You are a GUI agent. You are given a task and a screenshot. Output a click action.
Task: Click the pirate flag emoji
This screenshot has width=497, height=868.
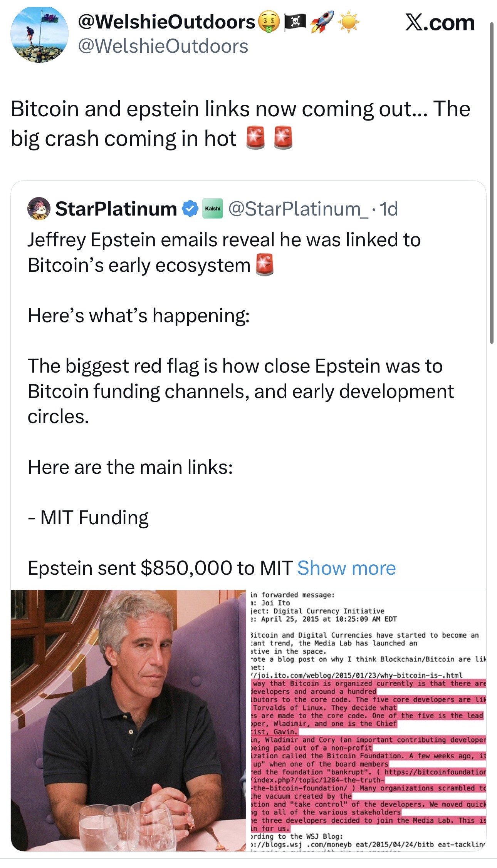[295, 22]
